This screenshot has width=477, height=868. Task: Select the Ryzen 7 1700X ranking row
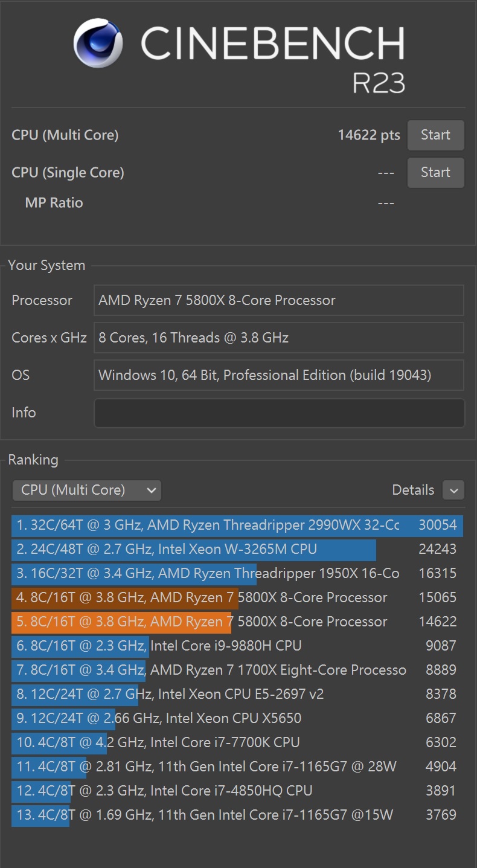pos(237,670)
